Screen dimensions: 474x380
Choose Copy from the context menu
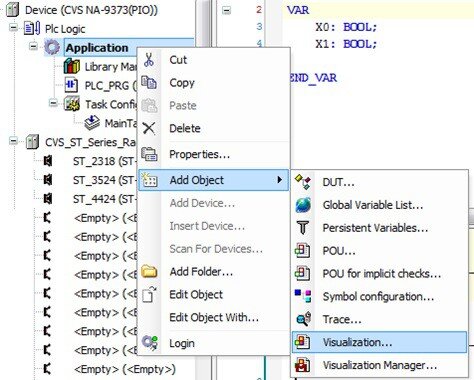pyautogui.click(x=213, y=83)
